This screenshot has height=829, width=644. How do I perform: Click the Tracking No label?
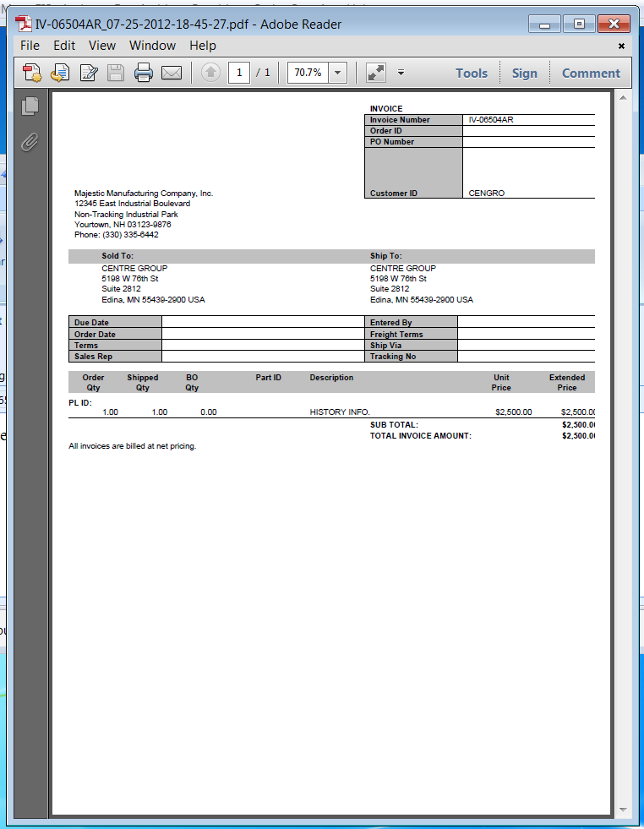click(x=393, y=357)
